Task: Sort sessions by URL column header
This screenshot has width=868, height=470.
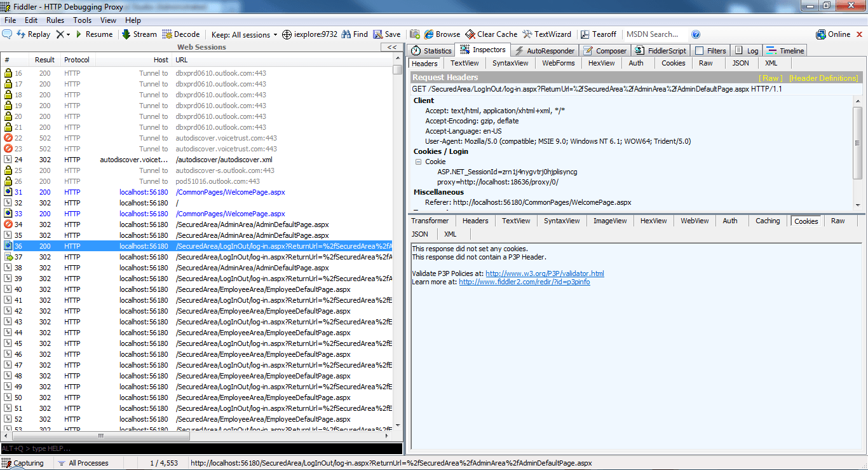Action: 282,60
